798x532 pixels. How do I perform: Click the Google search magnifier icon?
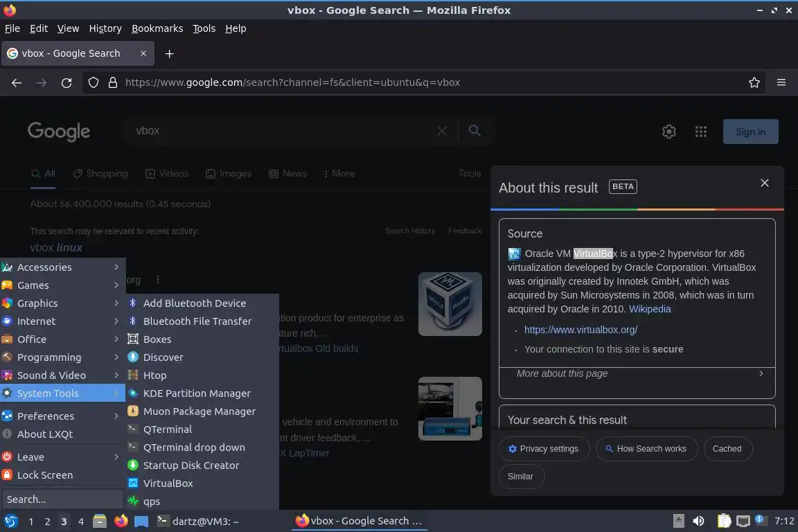(x=475, y=131)
